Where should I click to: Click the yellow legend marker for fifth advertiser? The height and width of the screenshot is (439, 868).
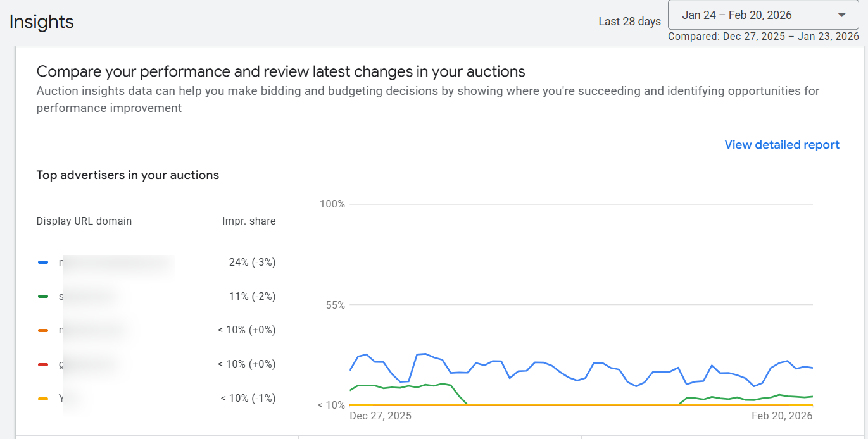43,399
